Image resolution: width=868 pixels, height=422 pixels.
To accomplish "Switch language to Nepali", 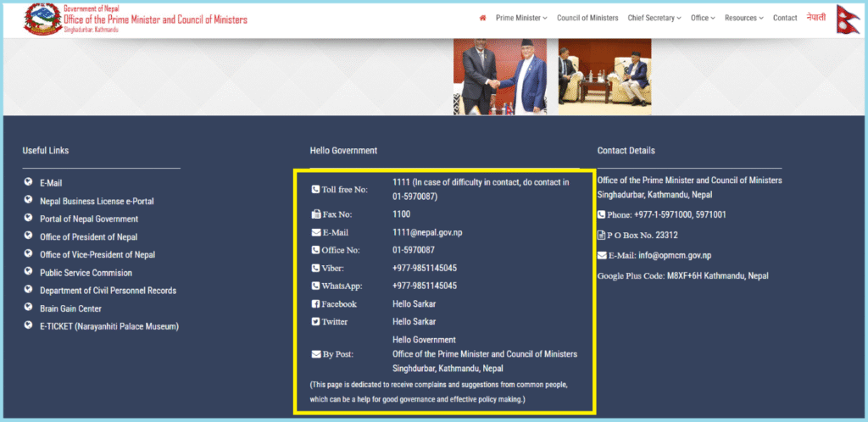I will tap(815, 18).
